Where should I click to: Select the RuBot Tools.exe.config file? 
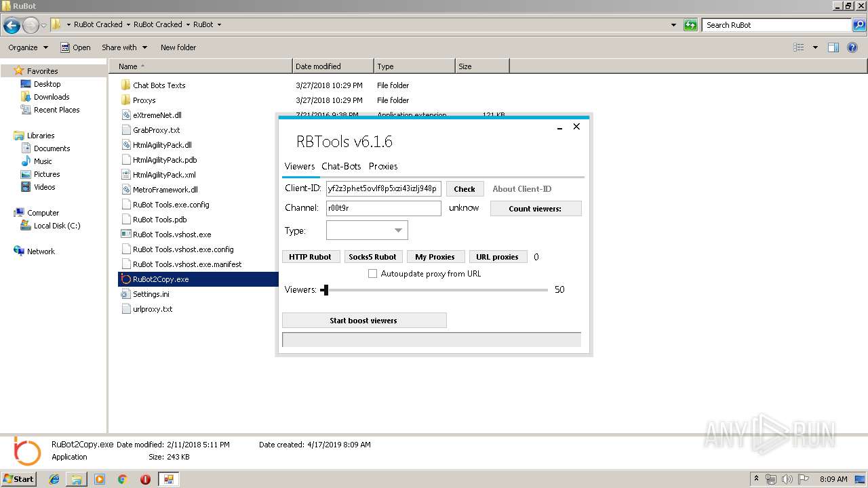click(x=171, y=205)
